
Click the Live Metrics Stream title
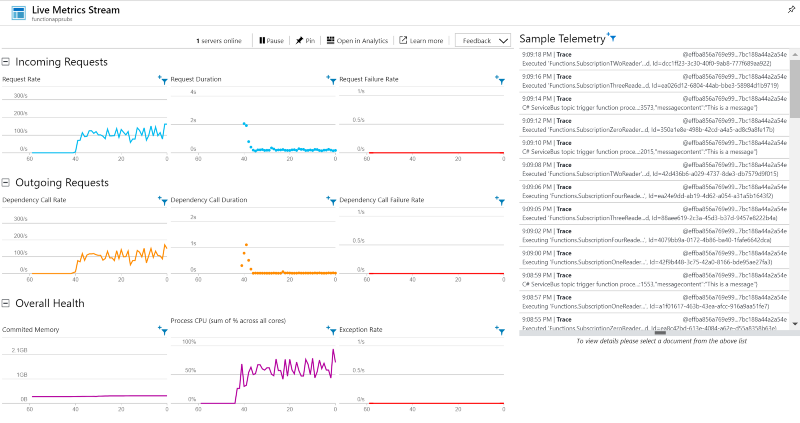(76, 10)
